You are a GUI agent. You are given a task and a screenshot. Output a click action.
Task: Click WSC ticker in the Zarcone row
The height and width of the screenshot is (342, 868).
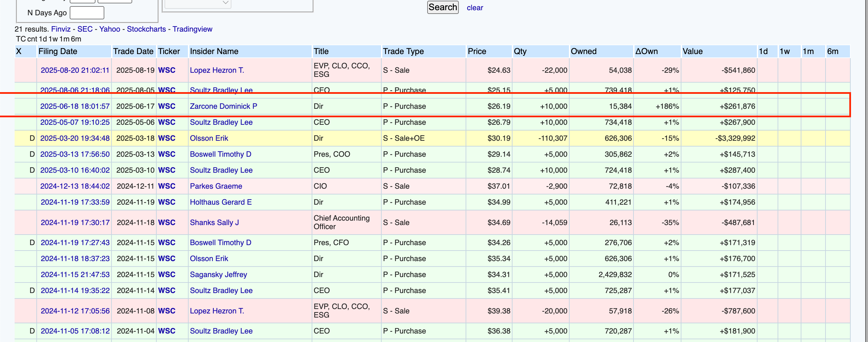(x=167, y=106)
